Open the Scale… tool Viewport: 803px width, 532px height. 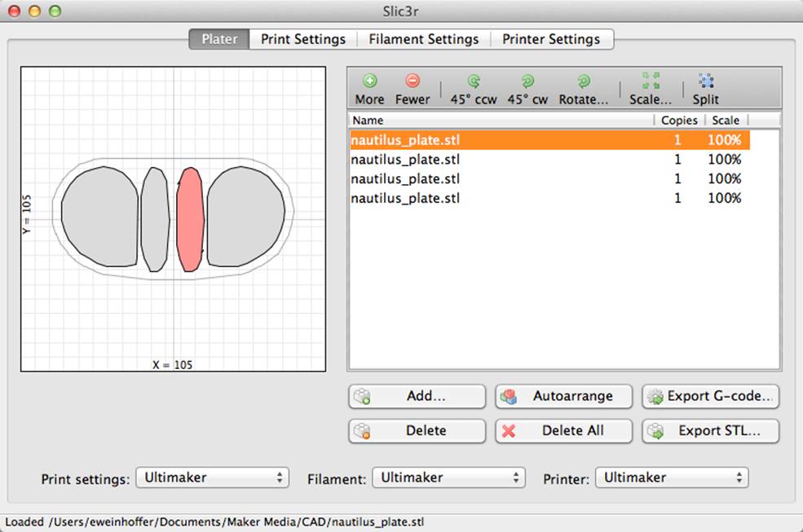click(651, 81)
